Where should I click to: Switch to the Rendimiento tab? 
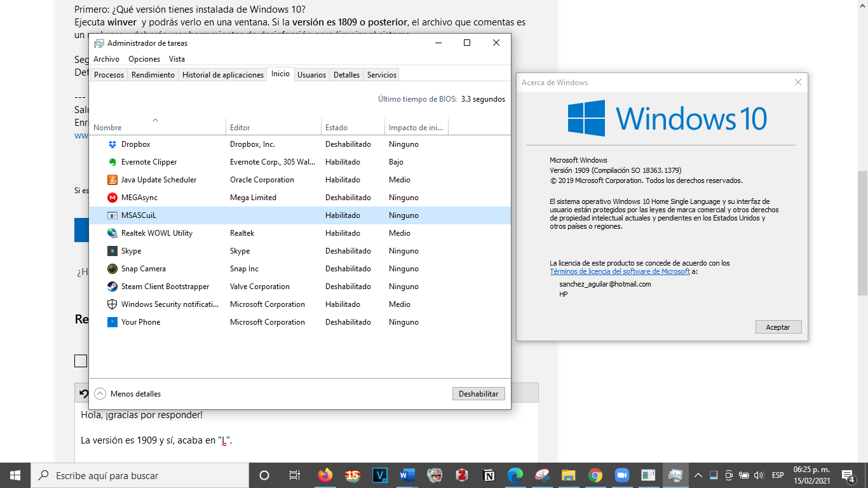coord(153,75)
